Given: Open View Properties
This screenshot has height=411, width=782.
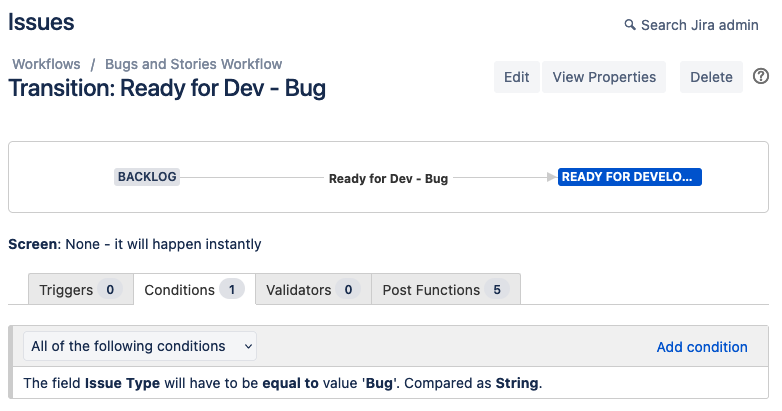Looking at the screenshot, I should click(604, 77).
